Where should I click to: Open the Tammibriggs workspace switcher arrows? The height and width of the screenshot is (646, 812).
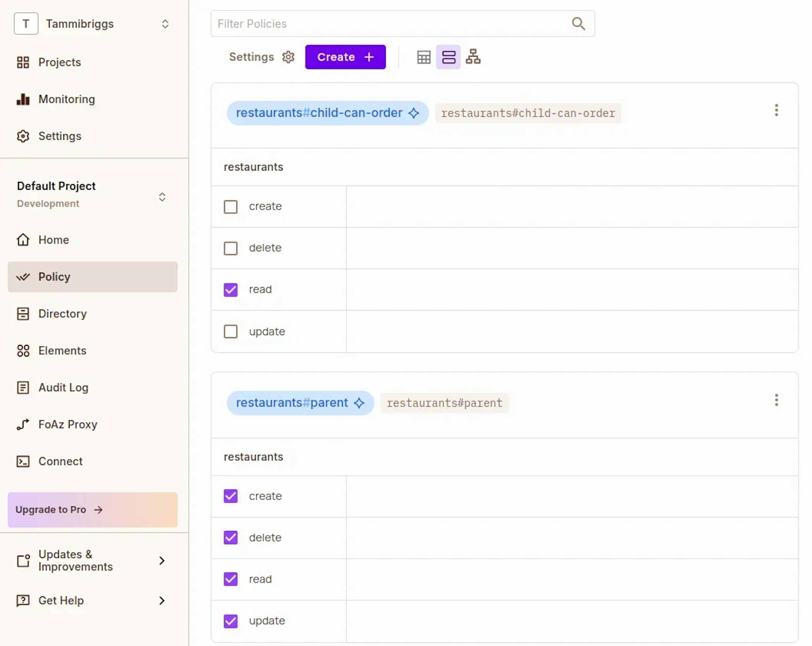coord(165,24)
